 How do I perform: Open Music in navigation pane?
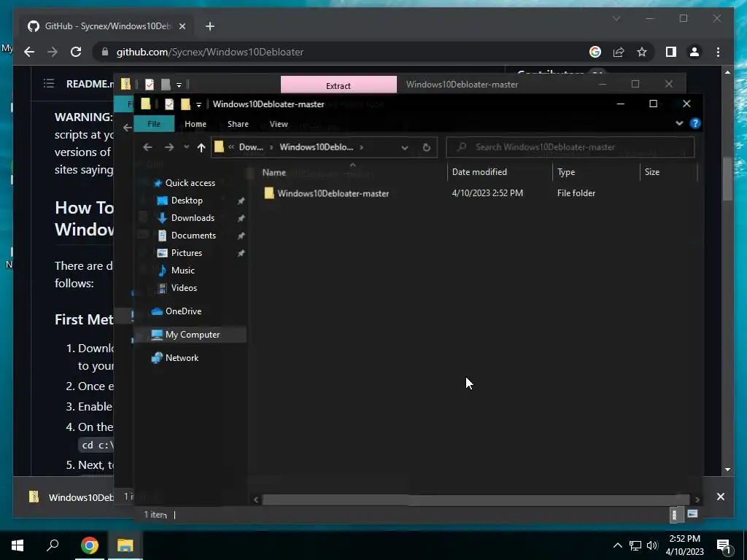183,270
